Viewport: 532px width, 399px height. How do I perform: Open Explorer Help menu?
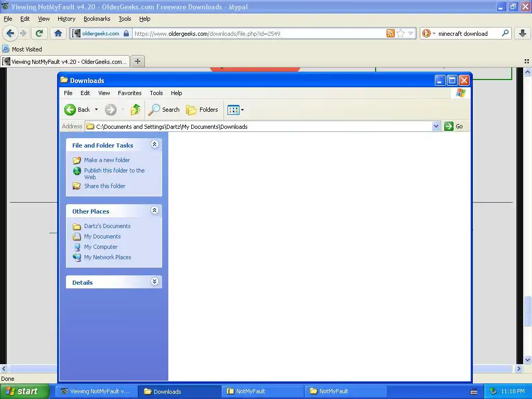pyautogui.click(x=177, y=93)
